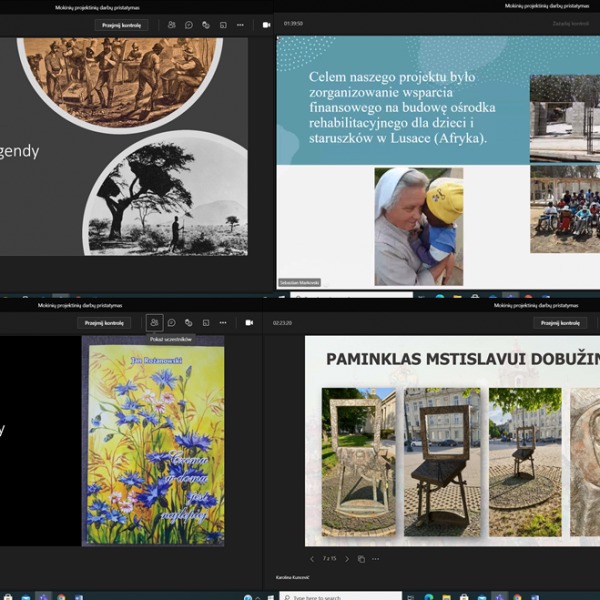The width and height of the screenshot is (600, 600).
Task: Click the PAMINKLAS MSTISLAVUI slide heading
Action: (463, 359)
